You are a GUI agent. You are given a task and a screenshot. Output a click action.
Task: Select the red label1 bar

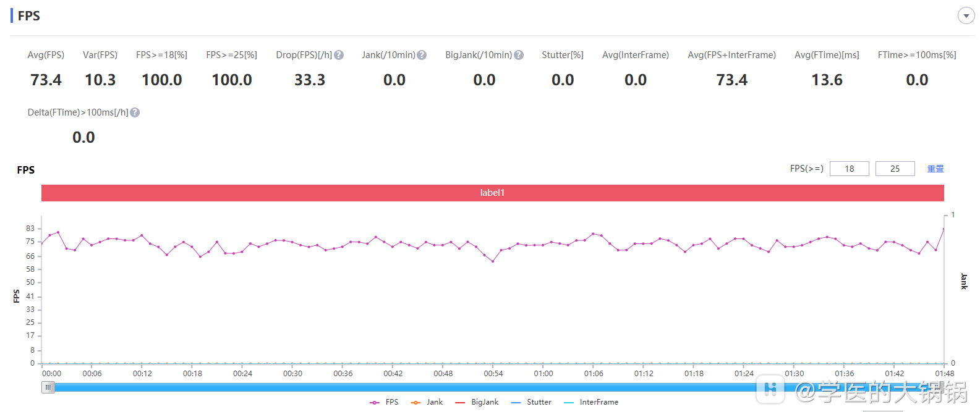493,193
